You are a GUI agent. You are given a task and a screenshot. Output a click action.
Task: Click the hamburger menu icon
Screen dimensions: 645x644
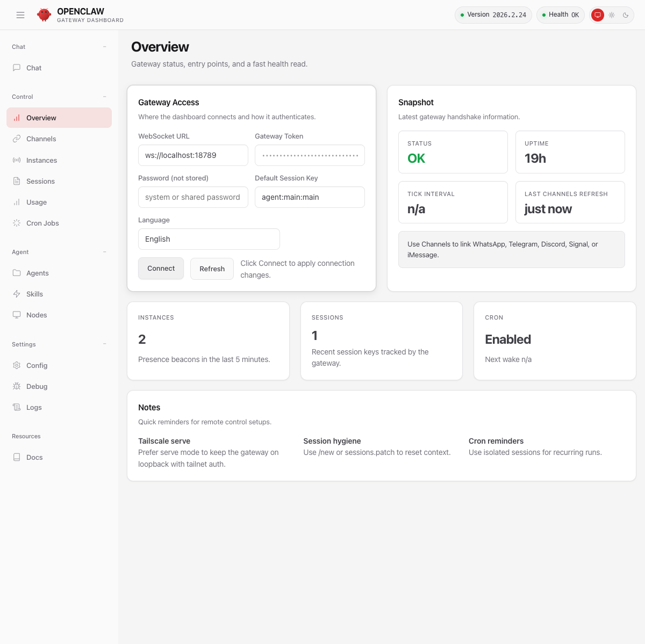[20, 15]
